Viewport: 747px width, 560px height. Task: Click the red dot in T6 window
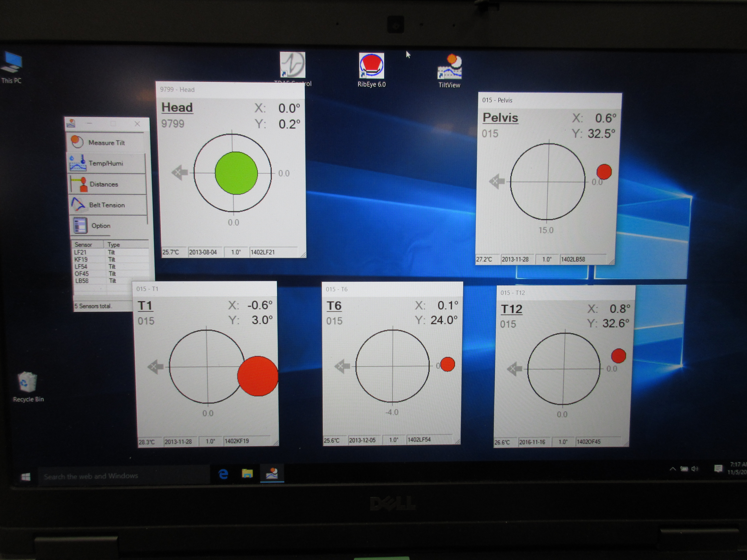coord(447,364)
